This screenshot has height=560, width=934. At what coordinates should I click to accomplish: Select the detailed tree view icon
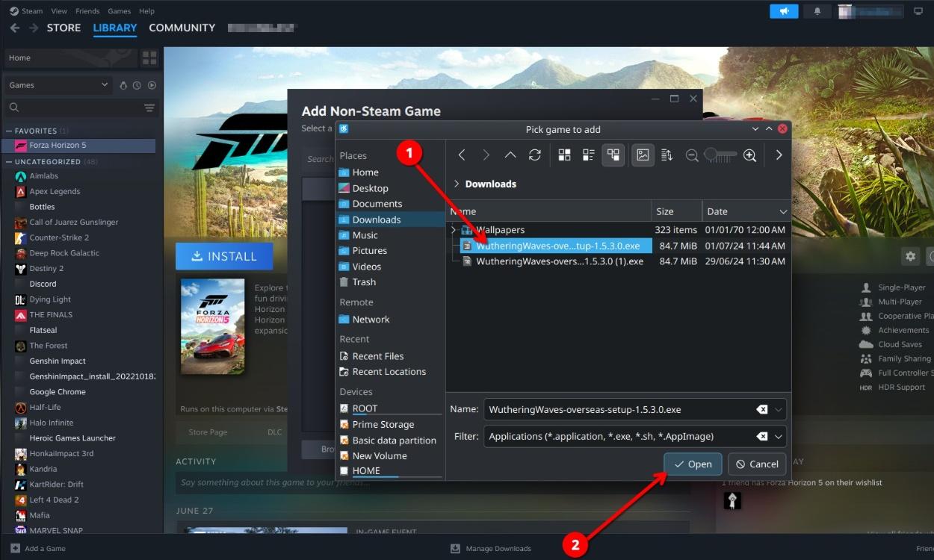click(613, 155)
